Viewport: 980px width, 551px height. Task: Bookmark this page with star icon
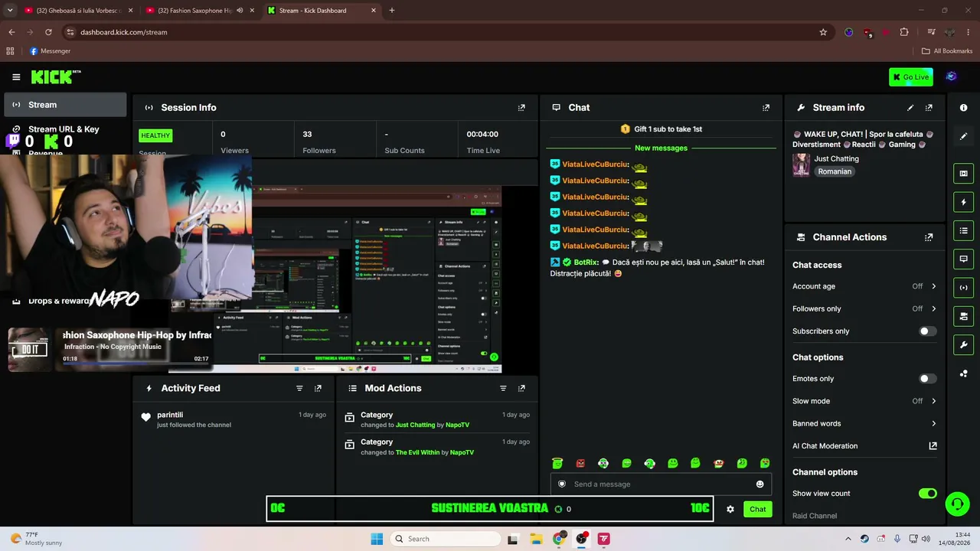(823, 32)
